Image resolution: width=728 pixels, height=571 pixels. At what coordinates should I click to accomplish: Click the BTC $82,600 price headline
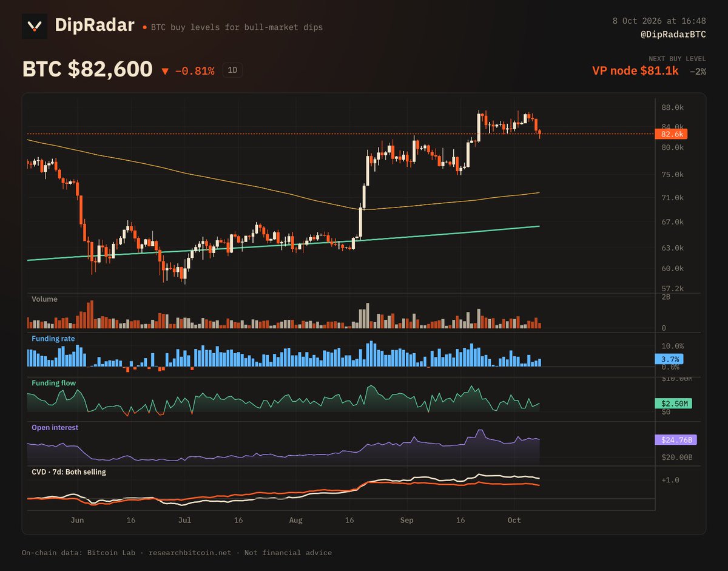click(87, 70)
